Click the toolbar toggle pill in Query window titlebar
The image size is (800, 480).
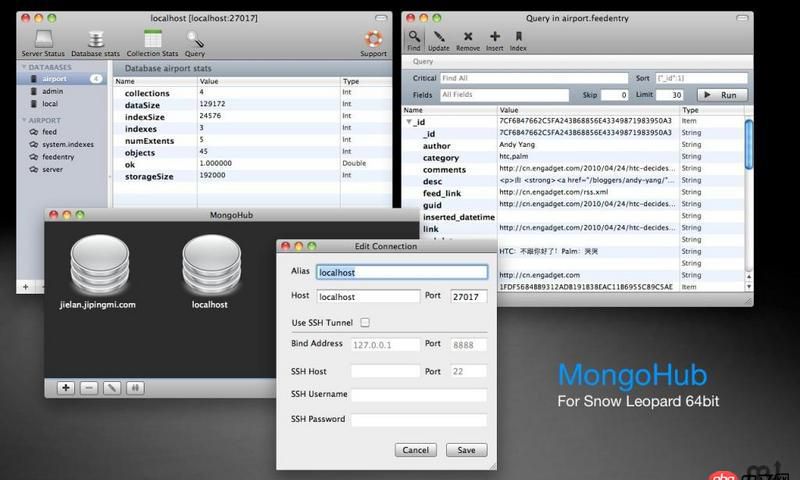742,18
